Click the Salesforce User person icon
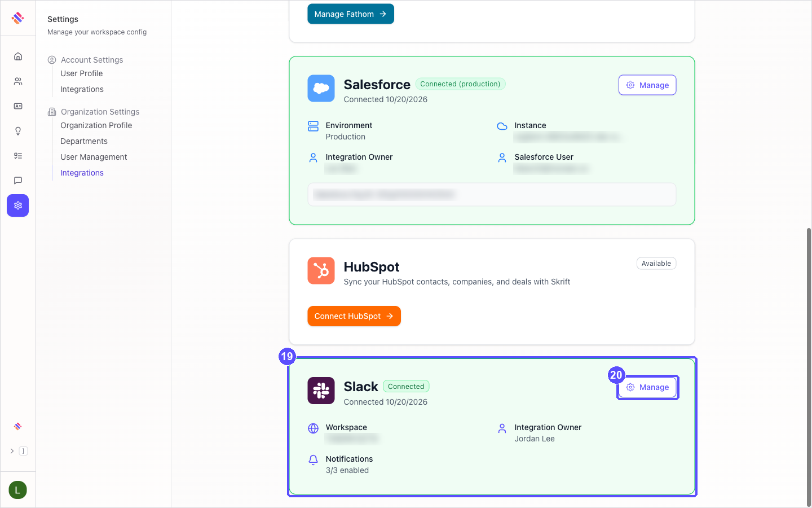Image resolution: width=812 pixels, height=508 pixels. click(502, 157)
